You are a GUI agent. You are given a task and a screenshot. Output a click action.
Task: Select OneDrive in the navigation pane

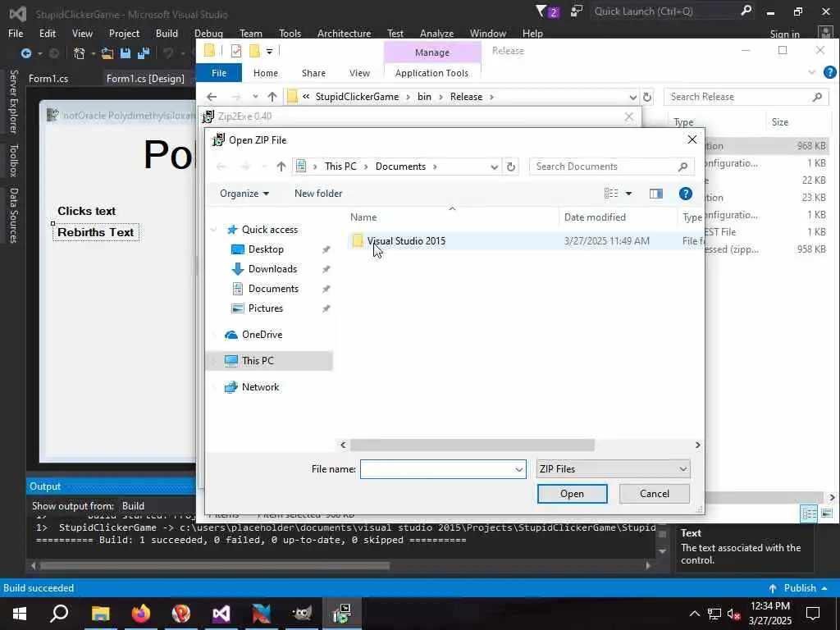(262, 335)
